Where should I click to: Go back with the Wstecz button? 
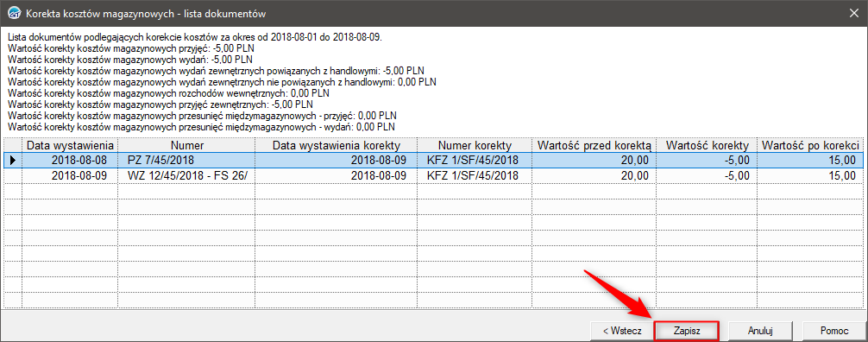[622, 331]
